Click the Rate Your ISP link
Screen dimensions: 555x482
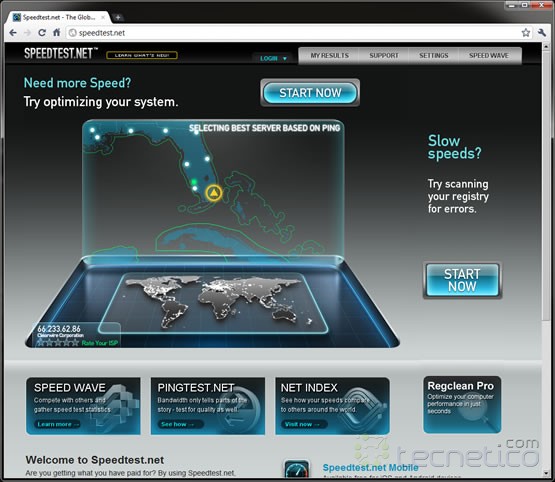[x=99, y=343]
